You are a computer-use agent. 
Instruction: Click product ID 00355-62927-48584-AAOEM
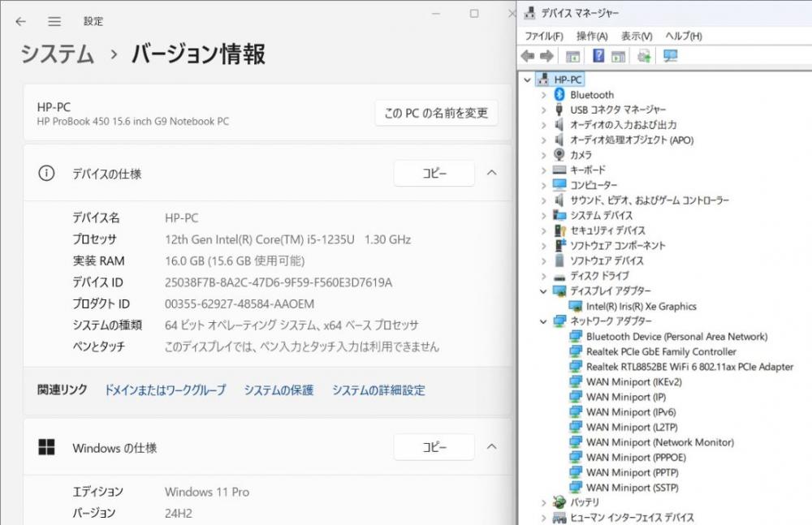[x=240, y=303]
